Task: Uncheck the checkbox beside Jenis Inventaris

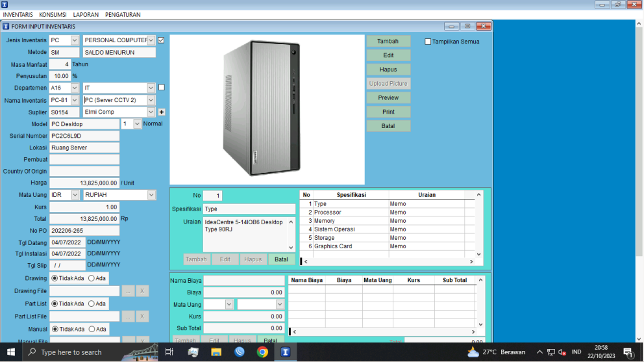Action: pyautogui.click(x=161, y=40)
